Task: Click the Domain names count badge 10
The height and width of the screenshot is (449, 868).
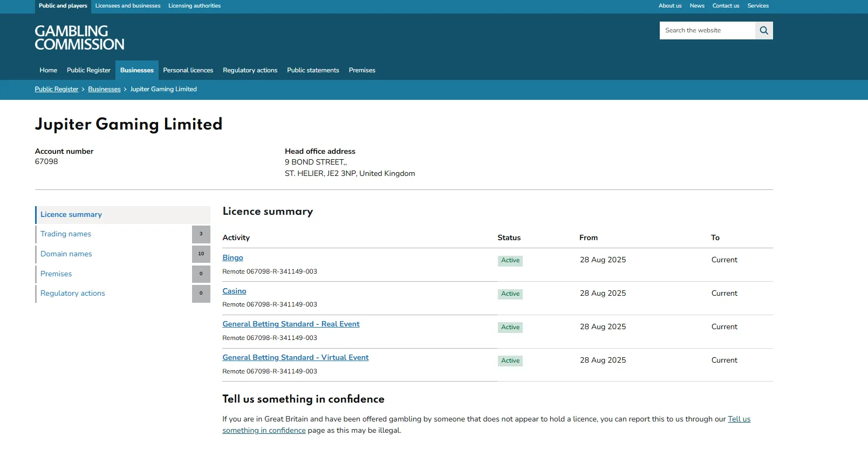Action: [201, 254]
